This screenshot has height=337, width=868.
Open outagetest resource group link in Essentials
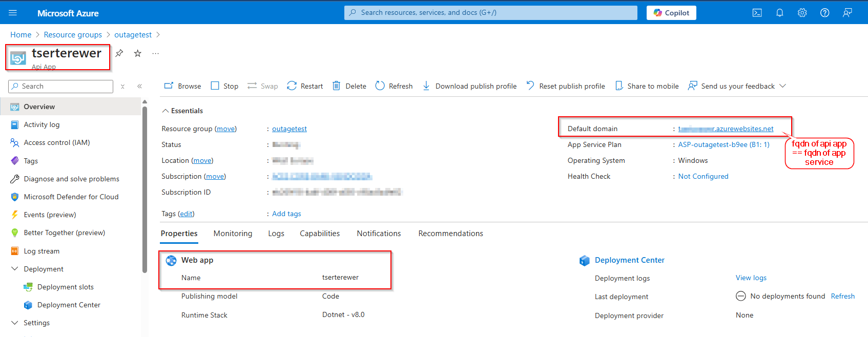290,129
